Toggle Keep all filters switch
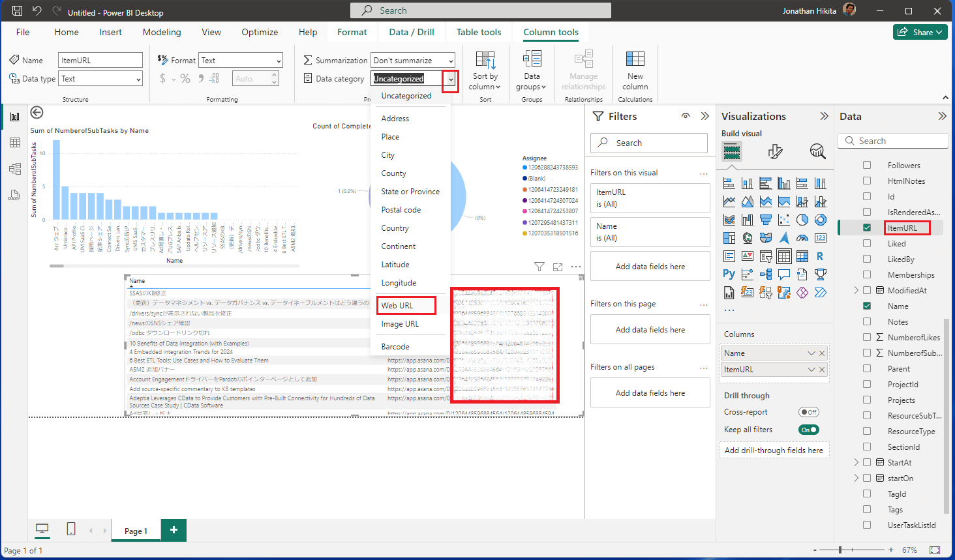 pyautogui.click(x=808, y=430)
